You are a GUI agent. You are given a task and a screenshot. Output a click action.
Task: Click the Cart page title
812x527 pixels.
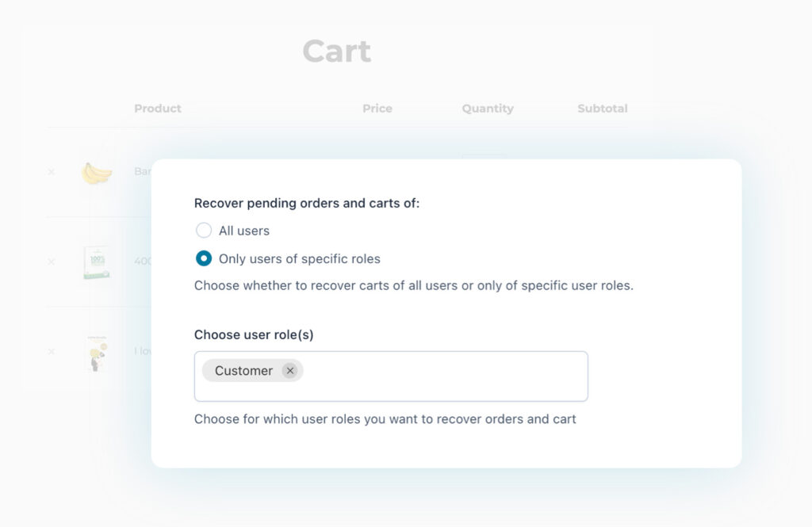point(336,50)
